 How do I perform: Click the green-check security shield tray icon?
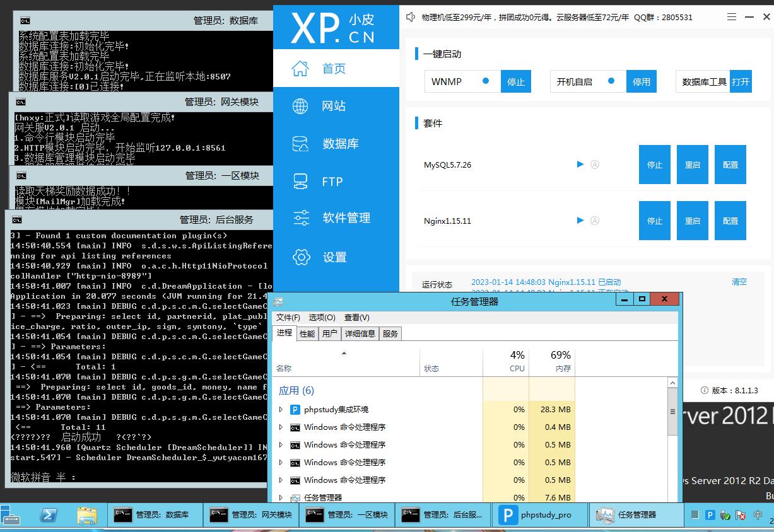(x=725, y=515)
